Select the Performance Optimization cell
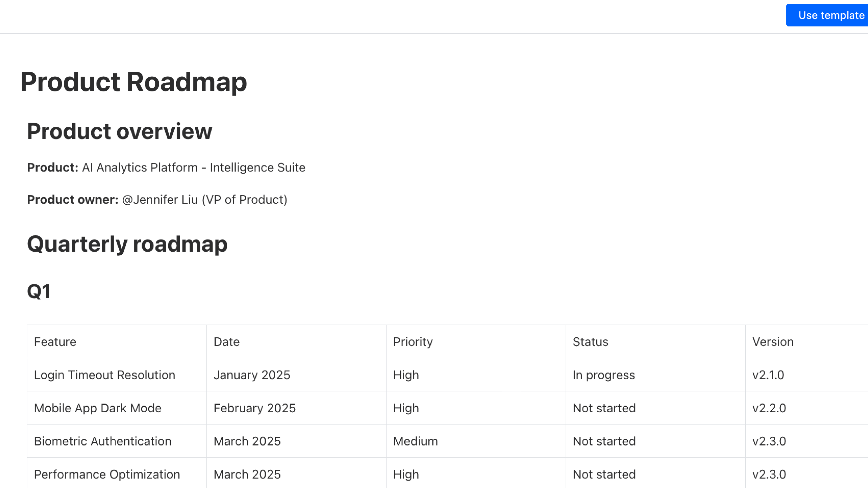 (x=107, y=474)
